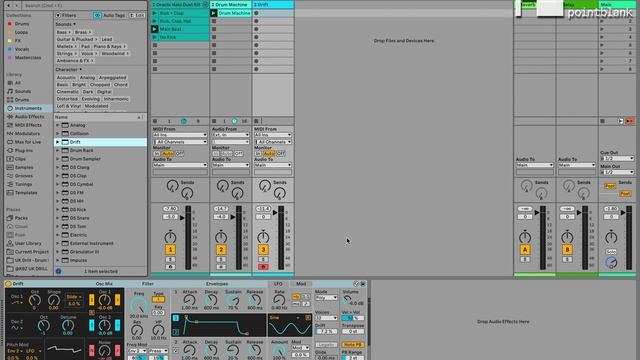640x360 pixels.
Task: Adjust Drift track pan knob
Action: tap(263, 237)
